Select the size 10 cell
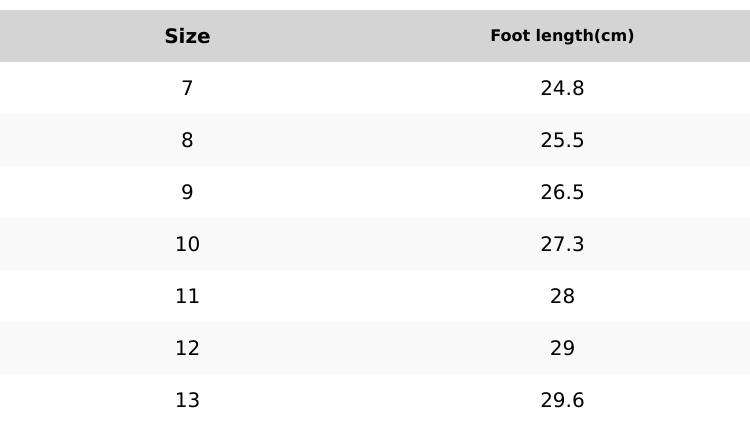Viewport: 750px width, 426px height. point(187,244)
